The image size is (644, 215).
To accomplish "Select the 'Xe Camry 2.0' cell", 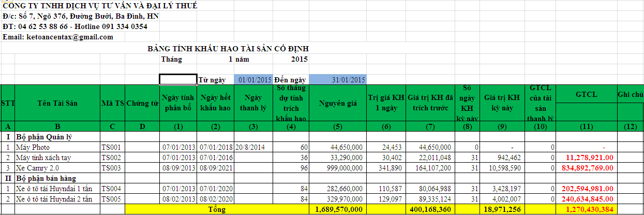I will click(x=57, y=168).
